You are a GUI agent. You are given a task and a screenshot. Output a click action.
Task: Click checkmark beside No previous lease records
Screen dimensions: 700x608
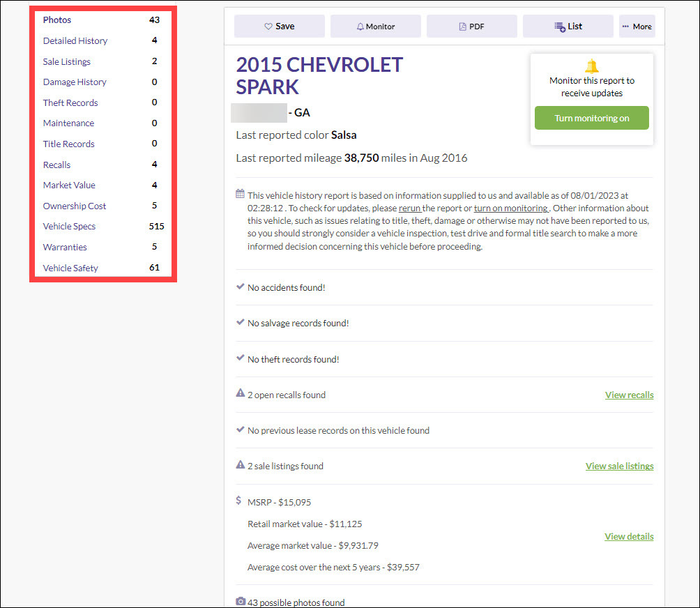(240, 430)
